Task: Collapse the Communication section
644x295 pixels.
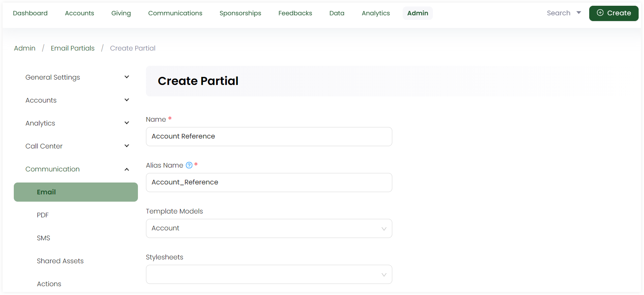Action: coord(76,169)
